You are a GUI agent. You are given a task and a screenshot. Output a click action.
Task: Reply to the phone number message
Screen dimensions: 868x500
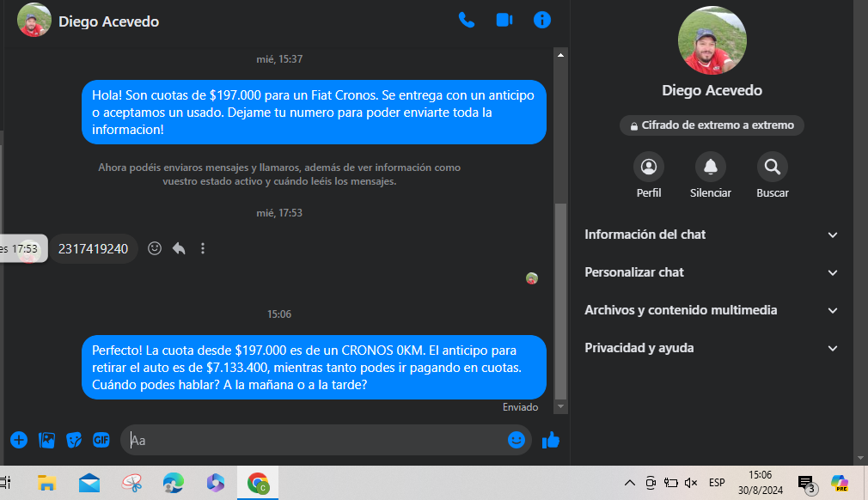click(179, 248)
